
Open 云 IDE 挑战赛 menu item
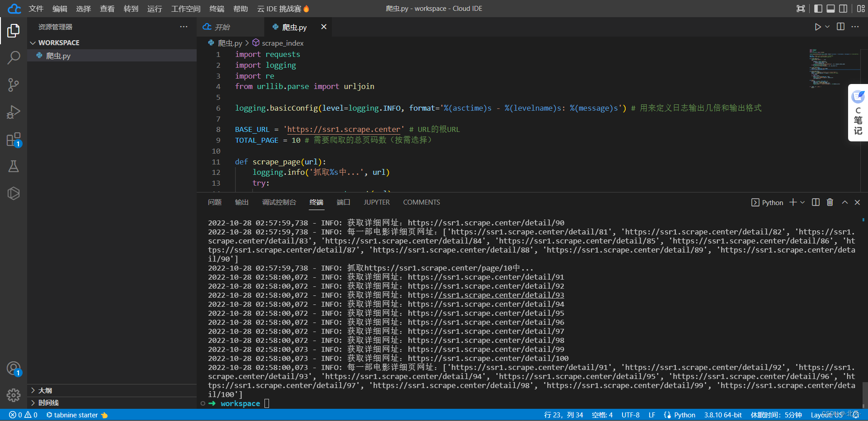[283, 9]
